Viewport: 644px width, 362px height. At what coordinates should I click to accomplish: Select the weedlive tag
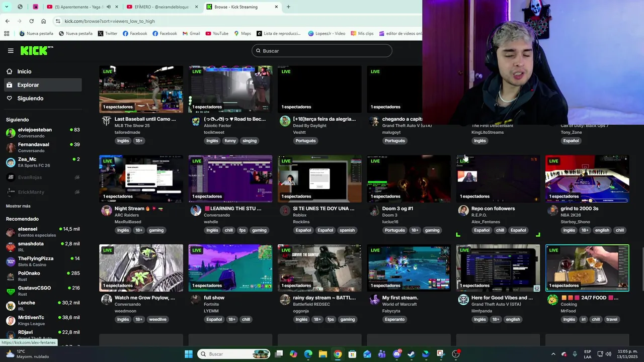[157, 319]
